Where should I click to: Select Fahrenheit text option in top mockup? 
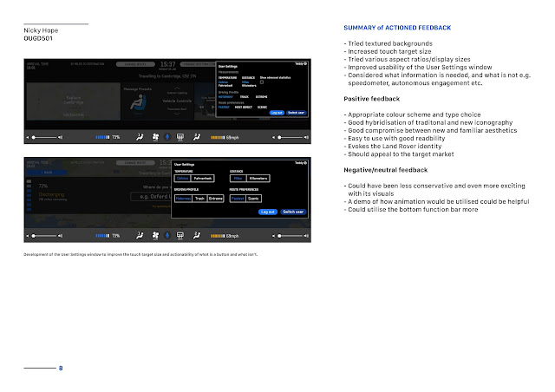pyautogui.click(x=225, y=86)
